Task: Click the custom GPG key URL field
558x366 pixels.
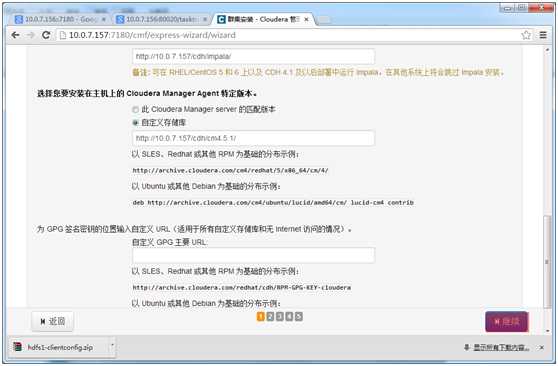Action: click(253, 255)
